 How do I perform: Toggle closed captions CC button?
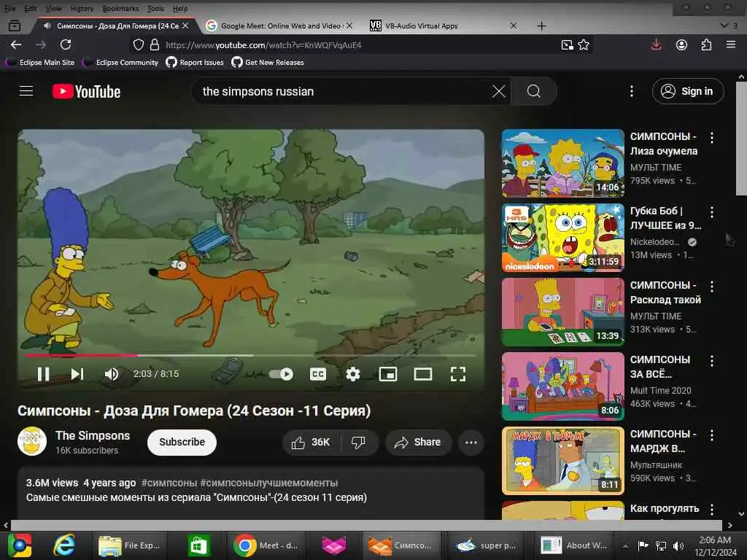318,374
